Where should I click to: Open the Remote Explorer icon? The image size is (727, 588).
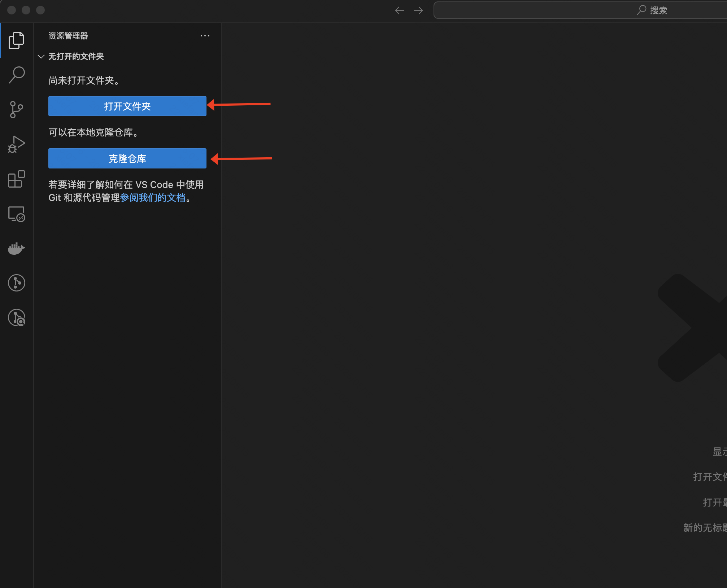pos(16,214)
